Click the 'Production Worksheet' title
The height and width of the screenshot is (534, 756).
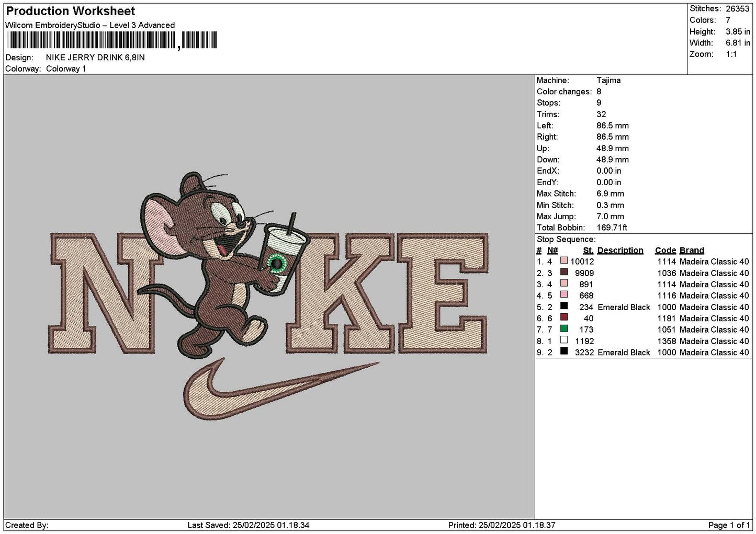pyautogui.click(x=70, y=11)
